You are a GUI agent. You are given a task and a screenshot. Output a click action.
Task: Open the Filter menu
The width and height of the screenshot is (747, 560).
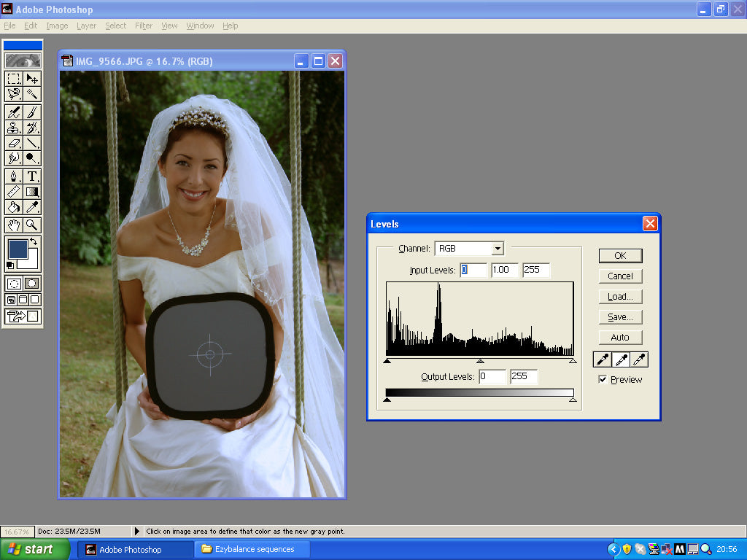[144, 26]
